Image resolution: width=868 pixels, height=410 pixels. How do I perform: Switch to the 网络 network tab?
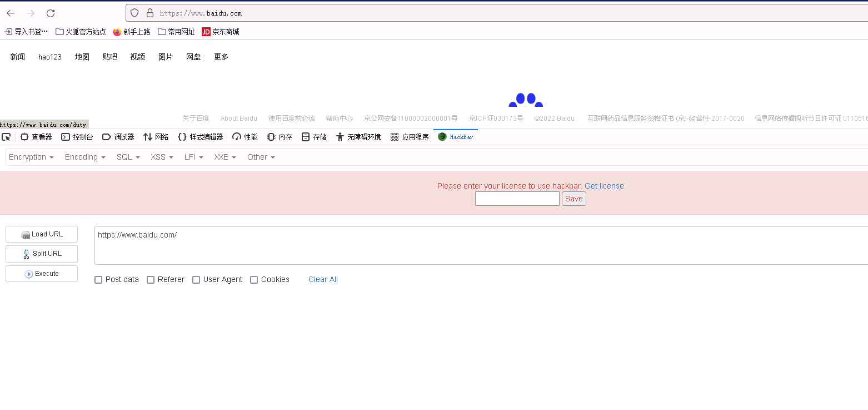156,137
